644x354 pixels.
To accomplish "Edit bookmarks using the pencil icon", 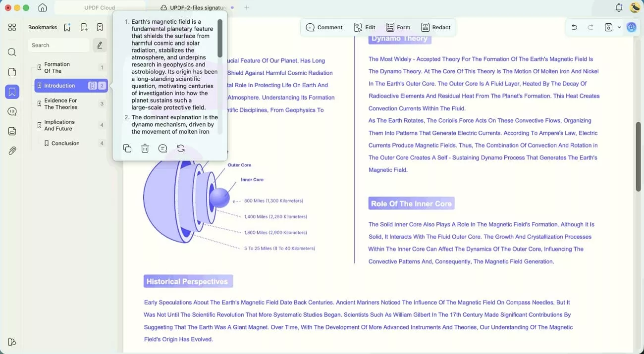I will point(100,45).
